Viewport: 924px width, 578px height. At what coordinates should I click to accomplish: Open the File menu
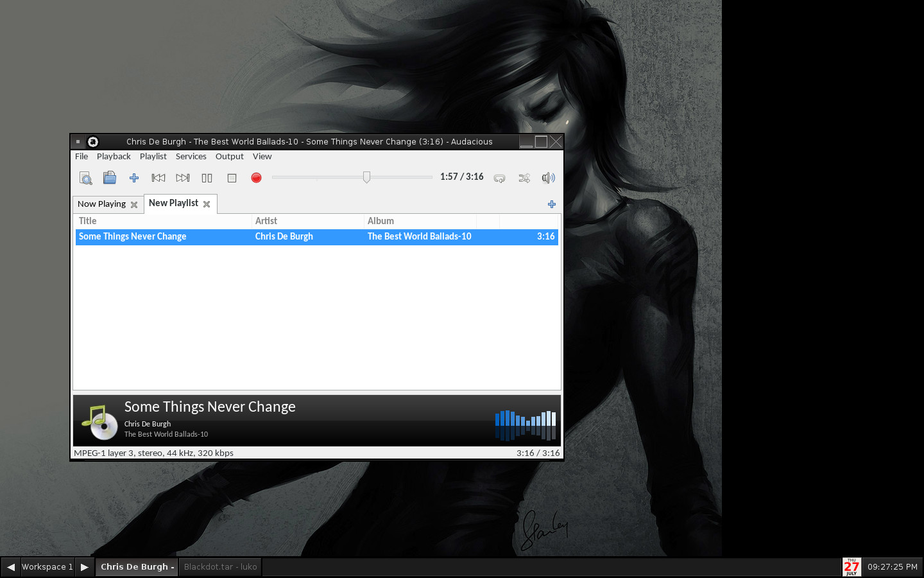[81, 156]
